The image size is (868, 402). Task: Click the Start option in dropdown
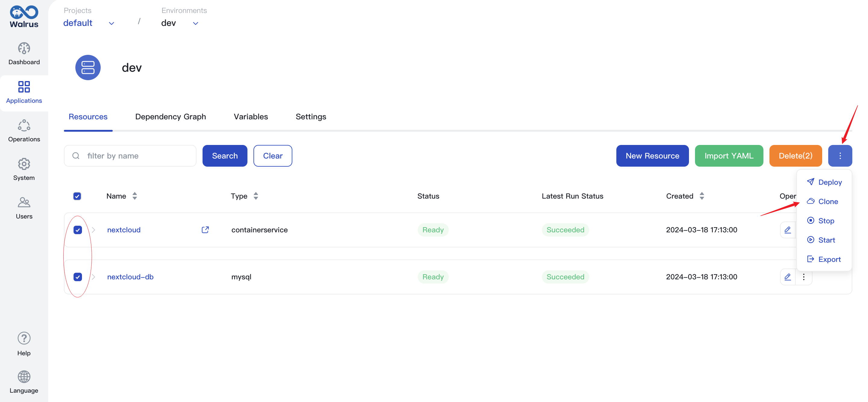[826, 240]
